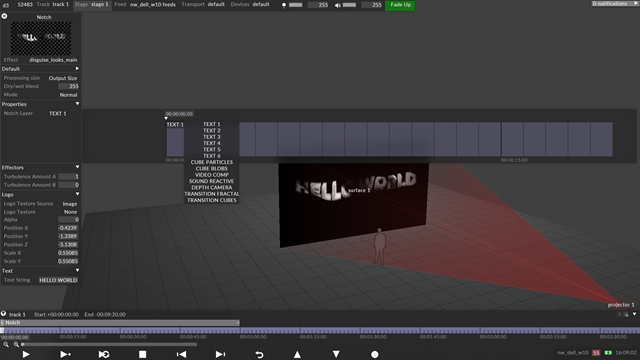Image resolution: width=640 pixels, height=360 pixels.
Task: Choose TRANSITION FRACTAL in the dropdown list
Action: [x=211, y=194]
